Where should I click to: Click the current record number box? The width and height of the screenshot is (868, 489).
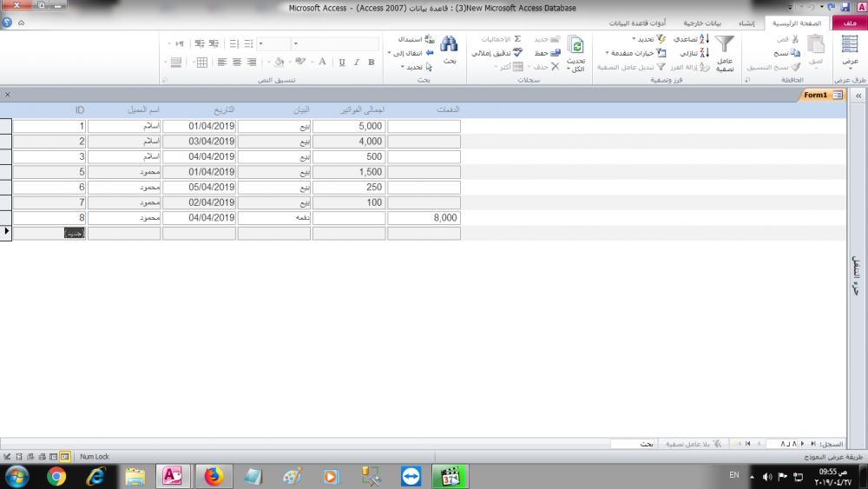[783, 444]
